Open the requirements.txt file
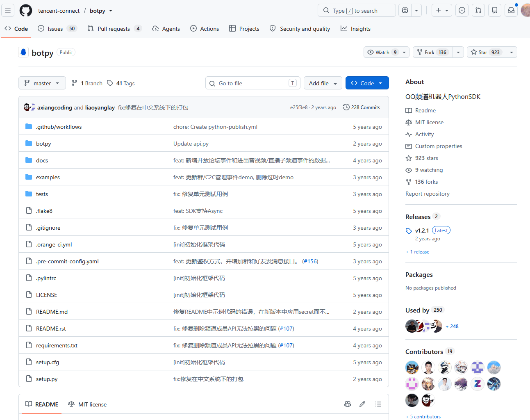 57,345
